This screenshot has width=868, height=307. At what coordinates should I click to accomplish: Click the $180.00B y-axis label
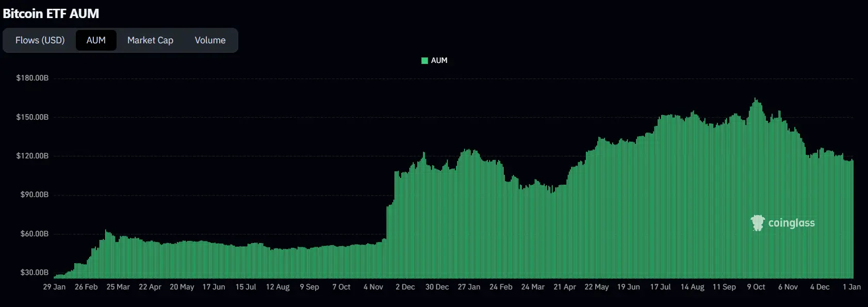click(32, 78)
